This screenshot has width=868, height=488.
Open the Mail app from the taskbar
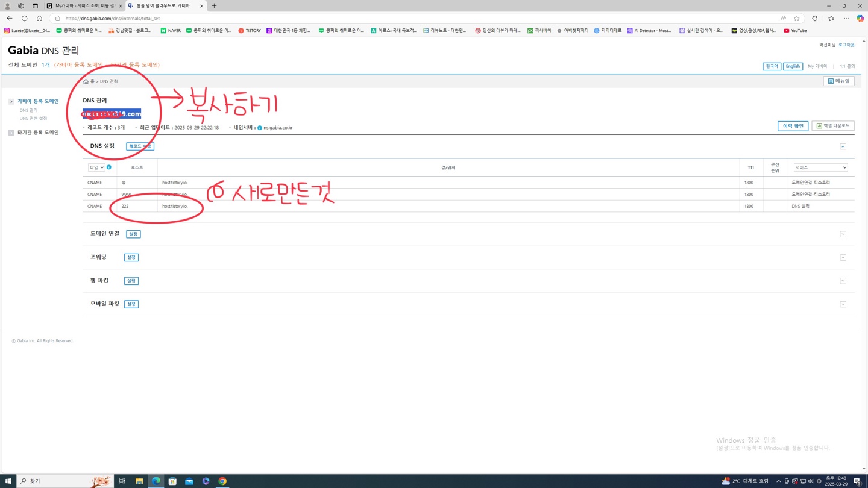coord(189,481)
